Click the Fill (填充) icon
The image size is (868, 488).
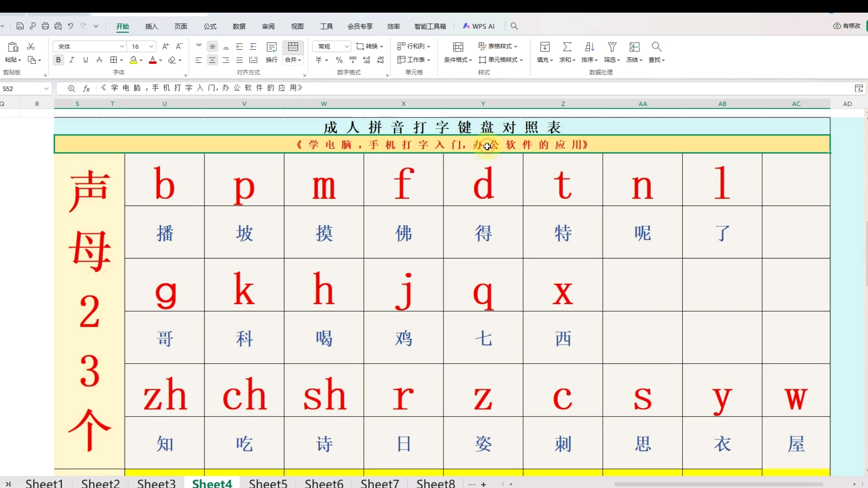point(545,47)
